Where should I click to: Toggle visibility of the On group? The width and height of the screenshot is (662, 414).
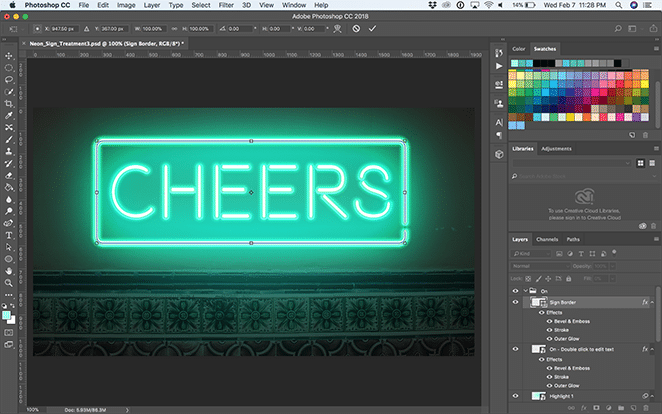(516, 290)
